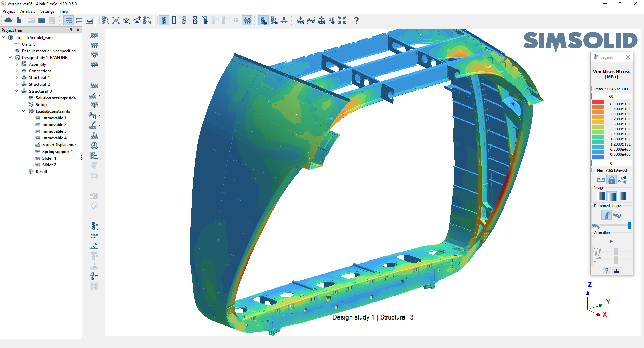Play the result animation
The width and height of the screenshot is (644, 348).
pyautogui.click(x=611, y=241)
